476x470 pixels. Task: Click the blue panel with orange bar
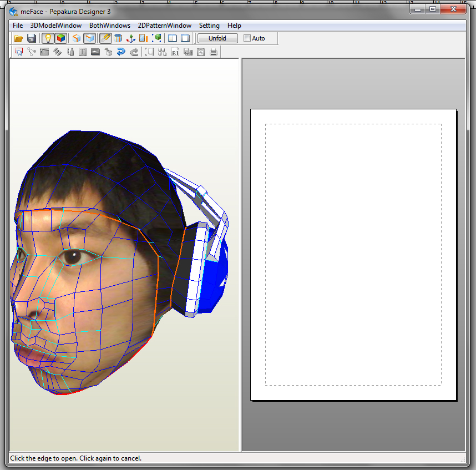pos(143,38)
